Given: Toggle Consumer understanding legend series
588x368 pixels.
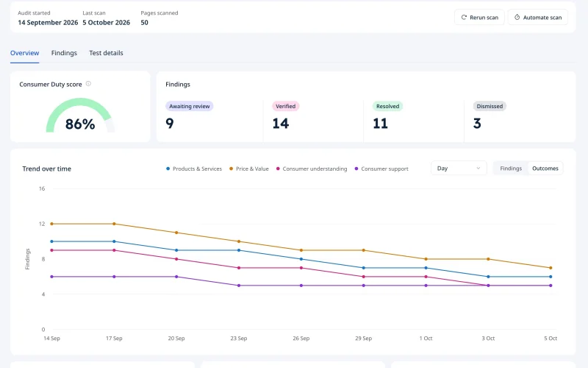Looking at the screenshot, I should coord(312,169).
